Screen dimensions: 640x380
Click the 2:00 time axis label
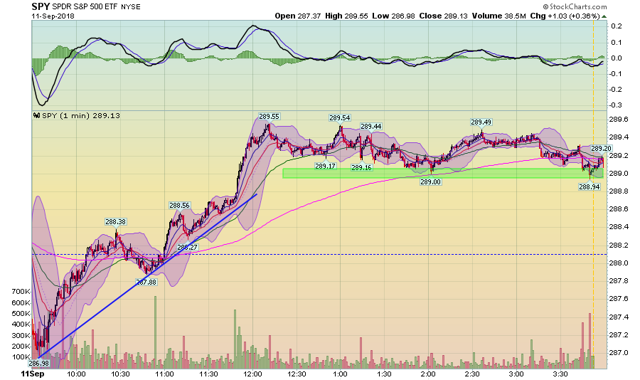(429, 374)
